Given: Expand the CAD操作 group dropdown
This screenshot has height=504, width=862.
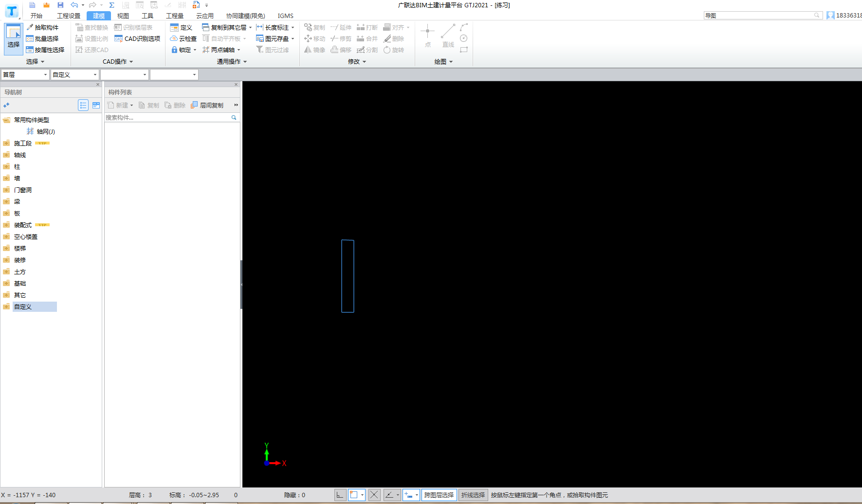Looking at the screenshot, I should click(131, 62).
